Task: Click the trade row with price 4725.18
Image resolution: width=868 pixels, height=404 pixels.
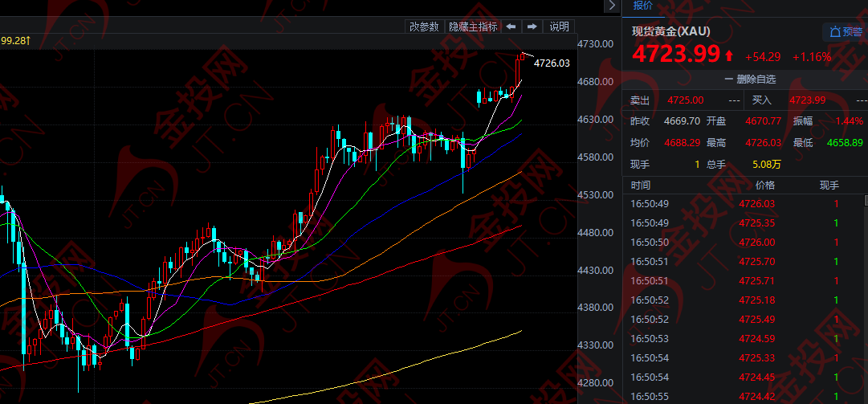Action: [743, 300]
